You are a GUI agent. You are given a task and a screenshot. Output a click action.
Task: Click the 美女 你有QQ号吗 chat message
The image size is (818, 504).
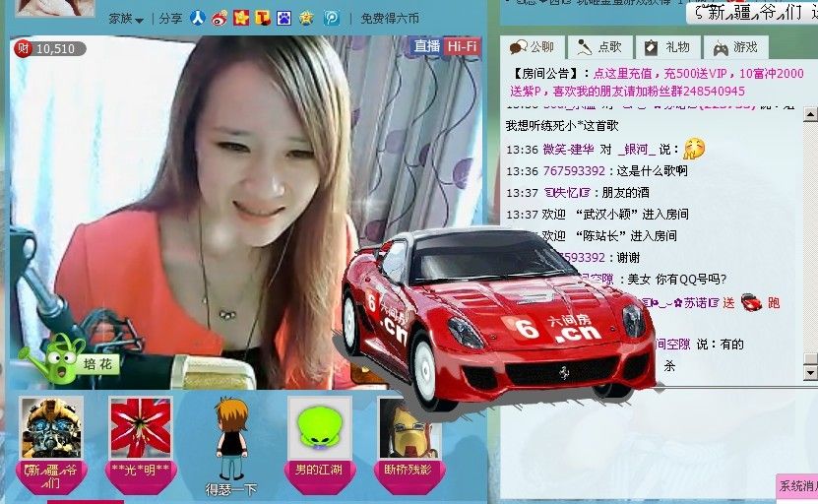click(676, 280)
